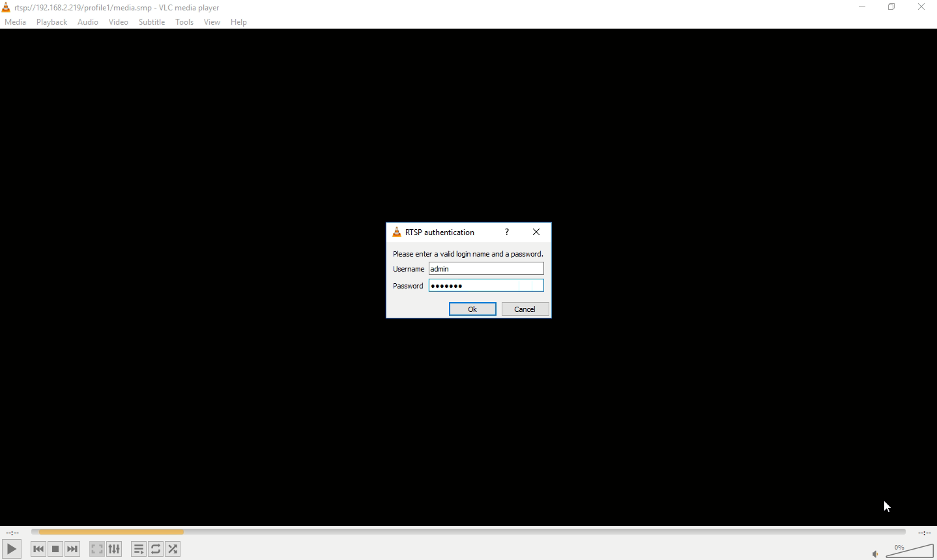The width and height of the screenshot is (937, 560).
Task: Open the Playback menu
Action: (52, 22)
